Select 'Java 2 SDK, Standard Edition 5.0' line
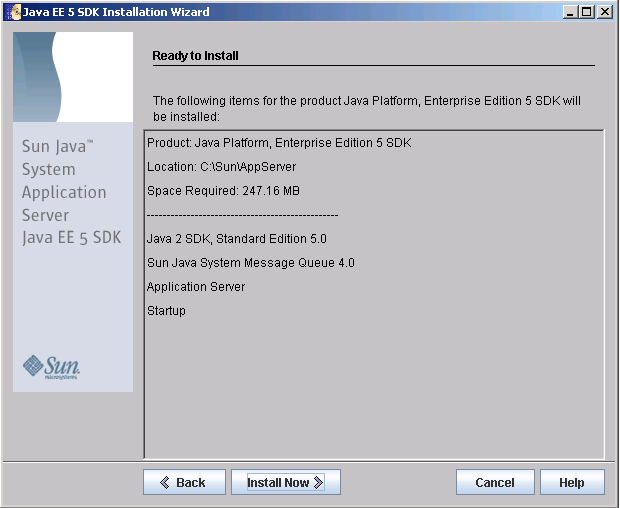Image resolution: width=620 pixels, height=508 pixels. [237, 239]
